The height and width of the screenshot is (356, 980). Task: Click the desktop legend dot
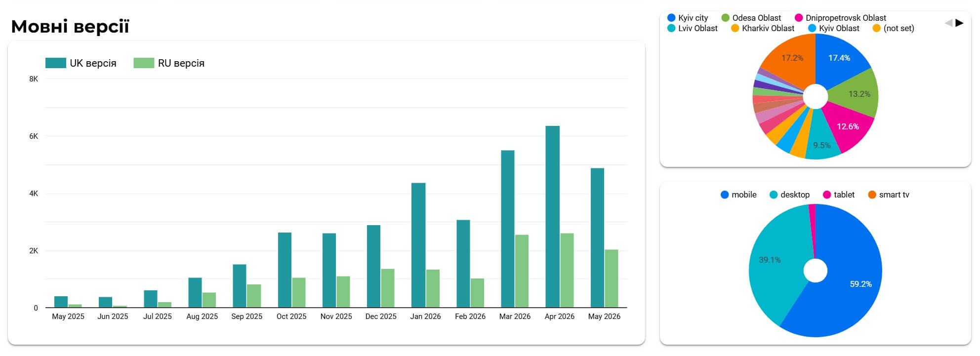pos(774,195)
